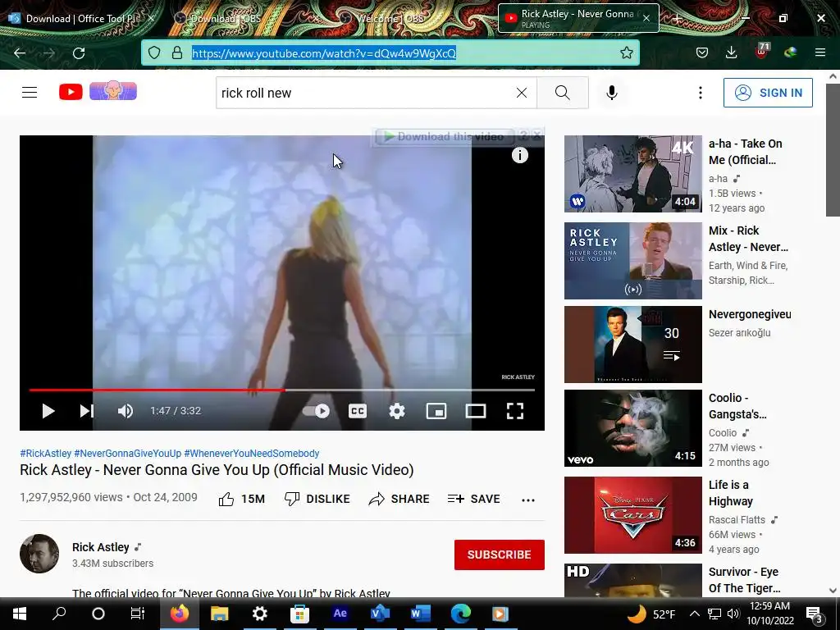Enable miniplayer mode

[x=436, y=411]
